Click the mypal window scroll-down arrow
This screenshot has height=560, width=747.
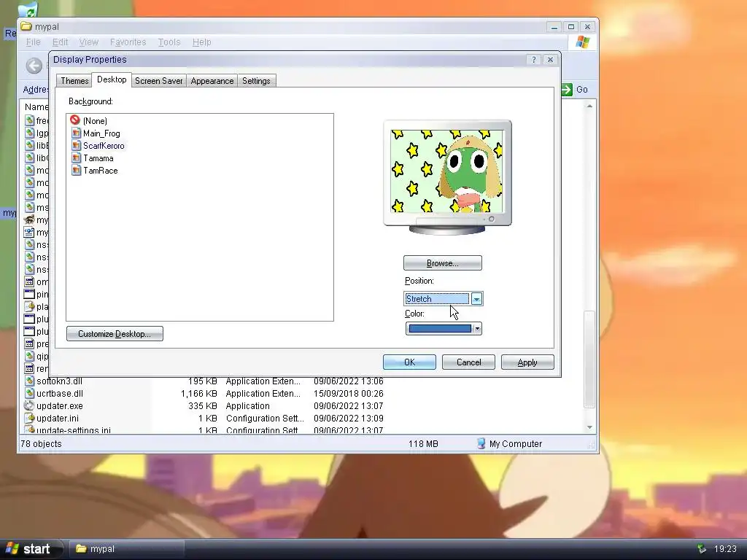pyautogui.click(x=589, y=427)
